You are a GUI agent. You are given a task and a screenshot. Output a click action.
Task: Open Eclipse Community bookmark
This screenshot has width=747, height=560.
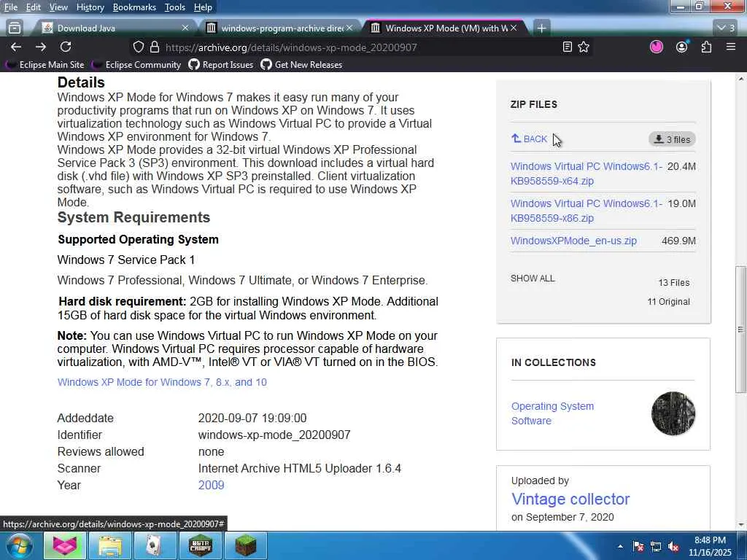[x=136, y=65]
